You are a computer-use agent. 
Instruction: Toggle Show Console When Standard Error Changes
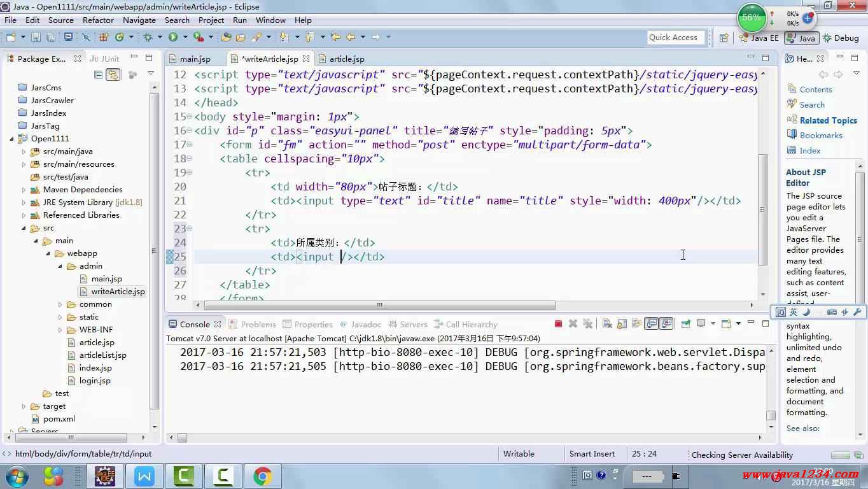pyautogui.click(x=666, y=323)
